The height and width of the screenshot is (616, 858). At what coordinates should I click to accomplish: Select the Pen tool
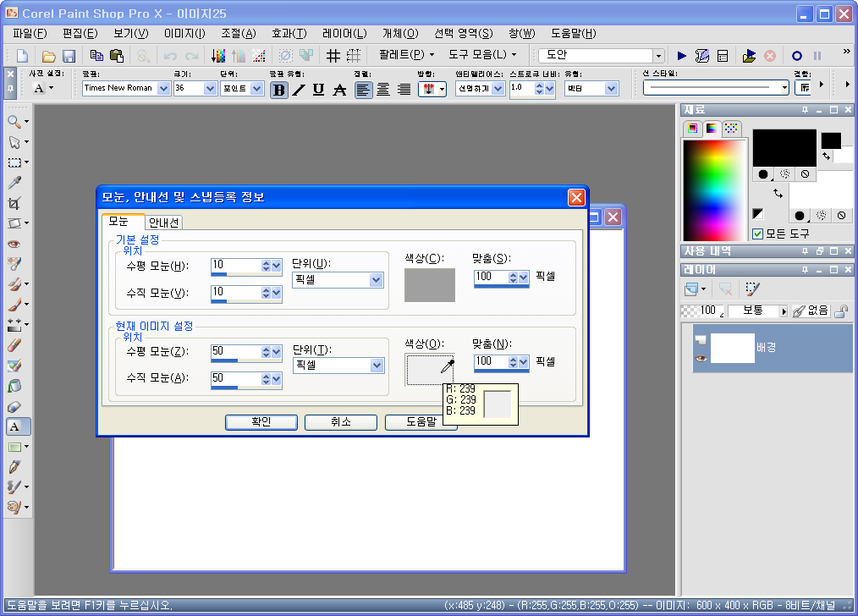[x=14, y=466]
